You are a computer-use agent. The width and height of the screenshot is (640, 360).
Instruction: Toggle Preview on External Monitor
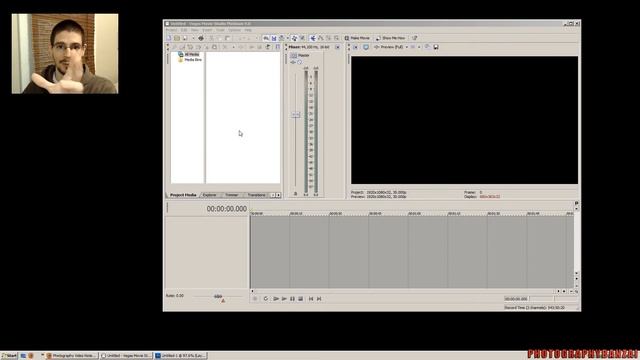tap(366, 47)
